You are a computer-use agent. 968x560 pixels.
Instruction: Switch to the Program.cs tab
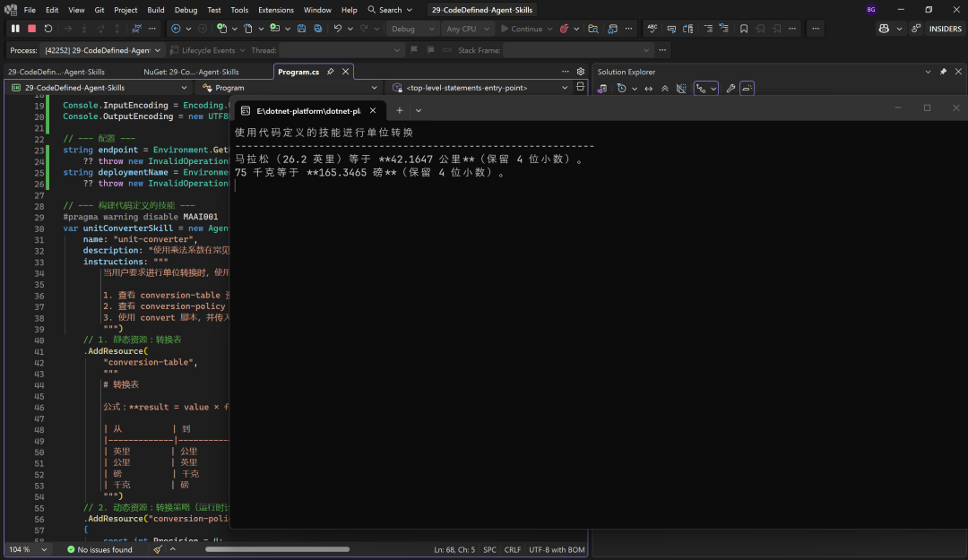point(298,71)
